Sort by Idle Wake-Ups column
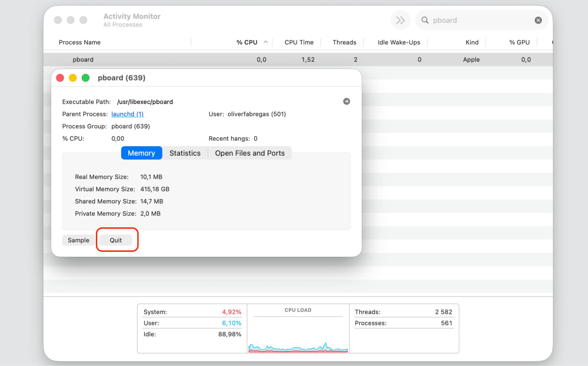Viewport: 588px width, 366px height. click(399, 42)
